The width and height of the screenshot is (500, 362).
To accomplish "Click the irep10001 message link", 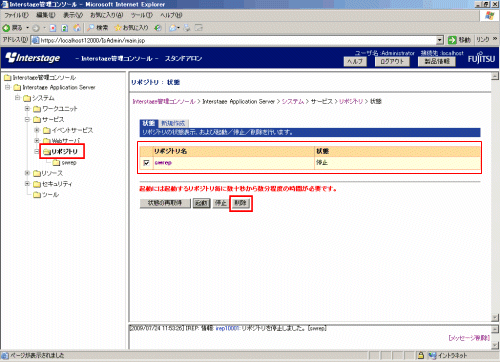I will click(x=227, y=328).
